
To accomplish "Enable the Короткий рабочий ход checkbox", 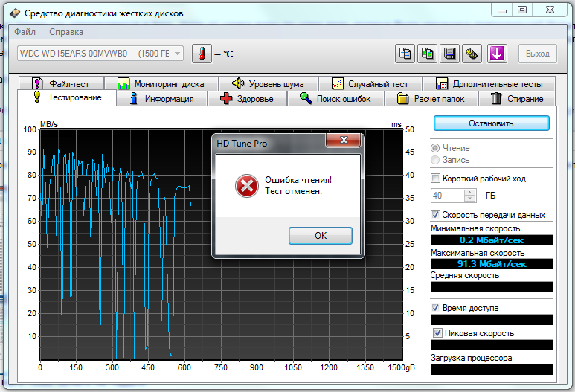I will [x=435, y=179].
